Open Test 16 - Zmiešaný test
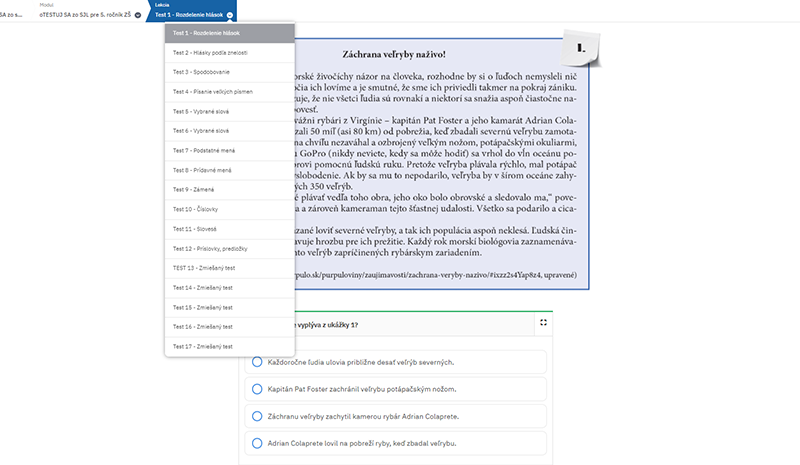 230,327
